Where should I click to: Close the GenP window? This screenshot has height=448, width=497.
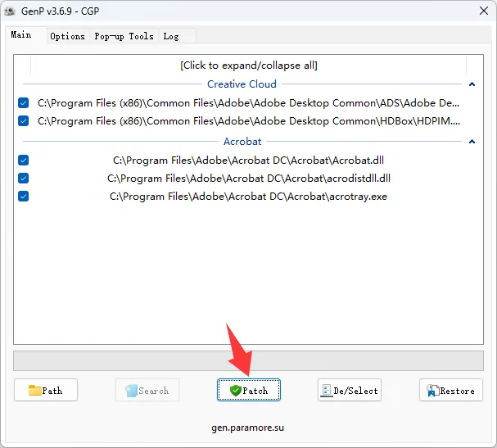pos(484,11)
